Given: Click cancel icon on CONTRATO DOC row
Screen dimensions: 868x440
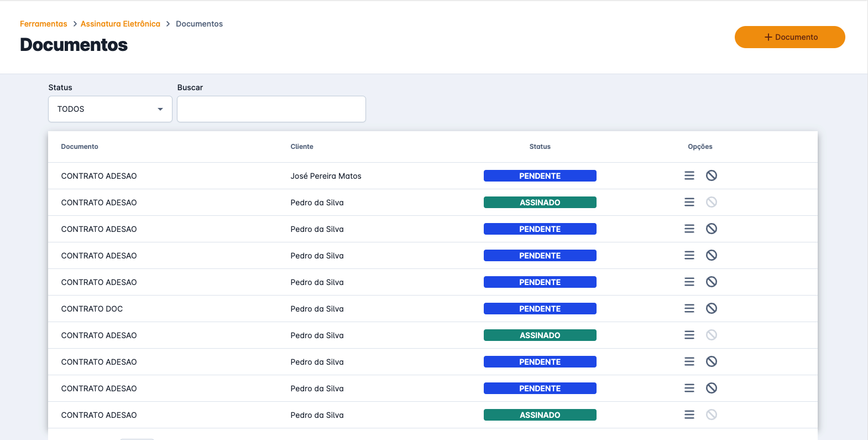Looking at the screenshot, I should (711, 308).
